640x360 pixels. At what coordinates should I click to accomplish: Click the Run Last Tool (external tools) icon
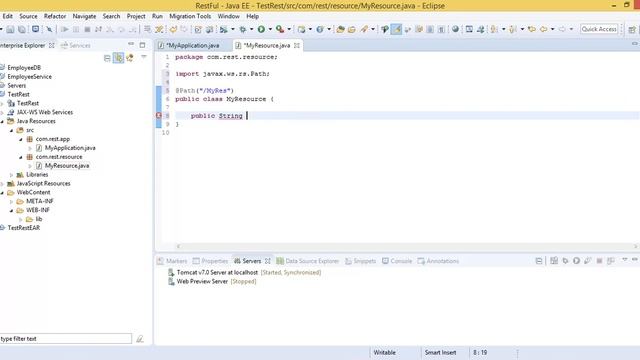pyautogui.click(x=280, y=29)
